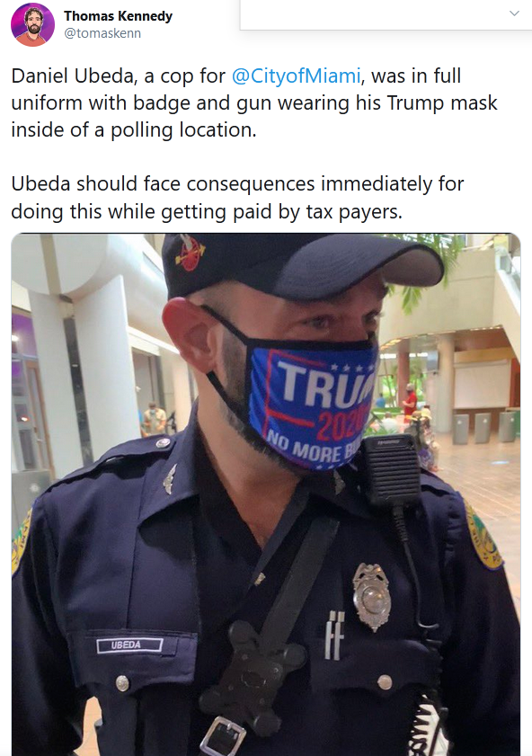
Task: Open the attached police officer photo
Action: click(266, 494)
